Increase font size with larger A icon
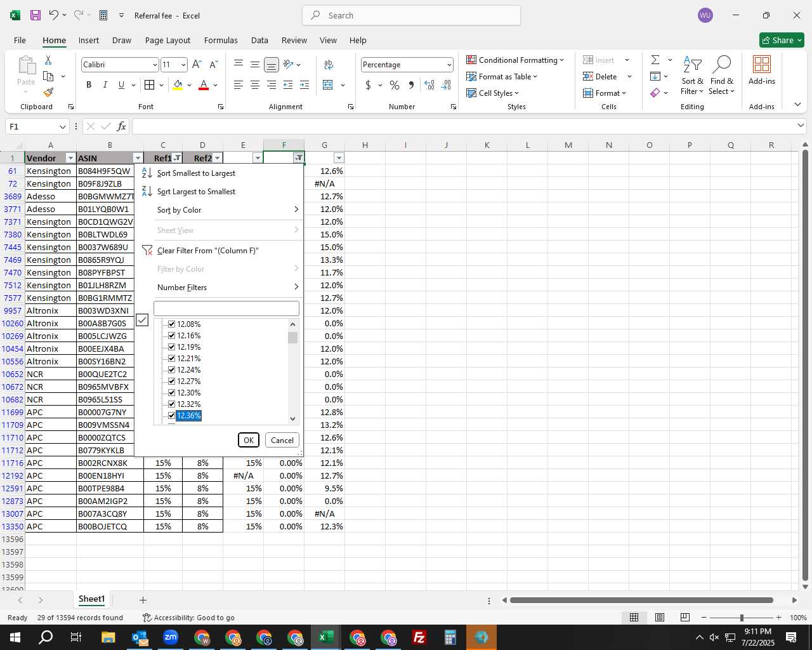Image resolution: width=812 pixels, height=650 pixels. coord(197,64)
